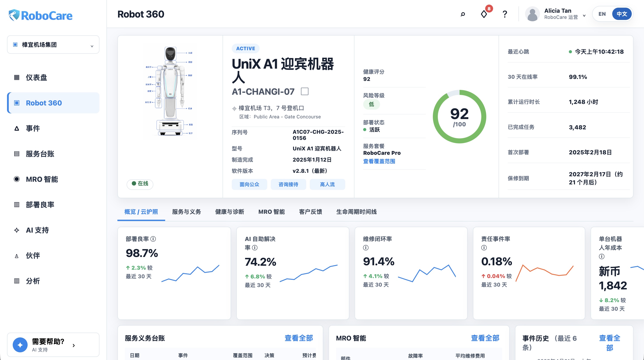Viewport: 644px width, 360px height.
Task: Switch to the 服务与义务 tab
Action: pos(186,212)
